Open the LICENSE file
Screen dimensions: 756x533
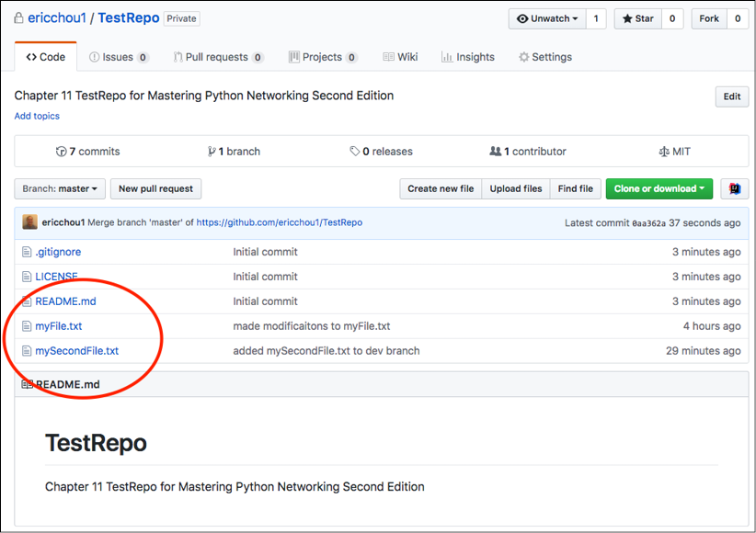tap(56, 277)
